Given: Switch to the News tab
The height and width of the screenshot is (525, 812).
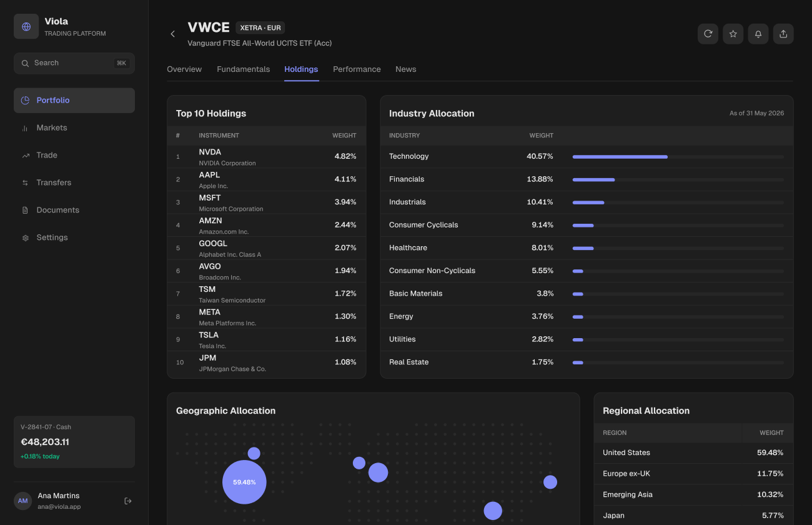Looking at the screenshot, I should tap(406, 69).
